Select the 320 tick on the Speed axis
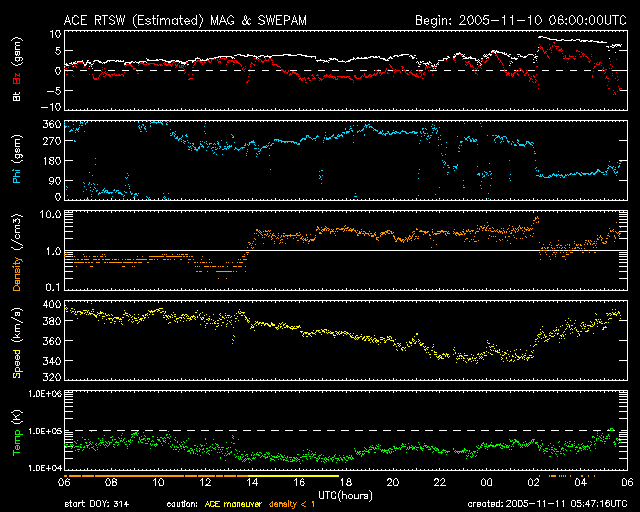The width and height of the screenshot is (640, 512). point(52,377)
